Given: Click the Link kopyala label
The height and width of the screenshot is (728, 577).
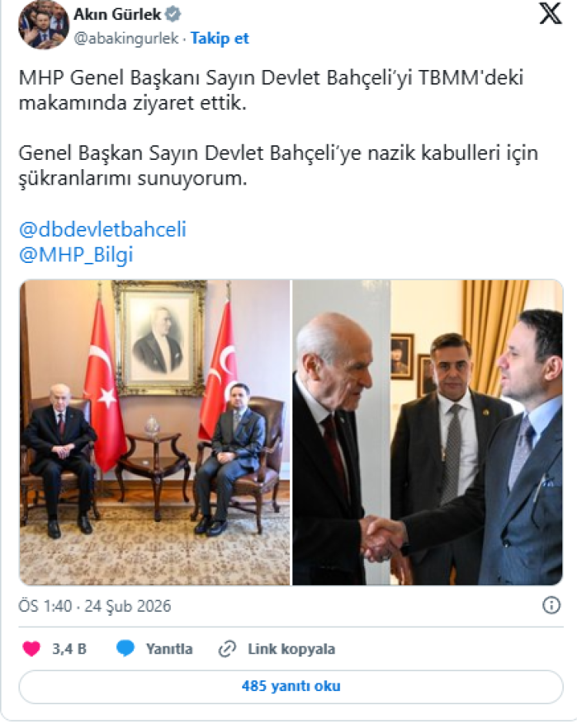Looking at the screenshot, I should (x=292, y=649).
